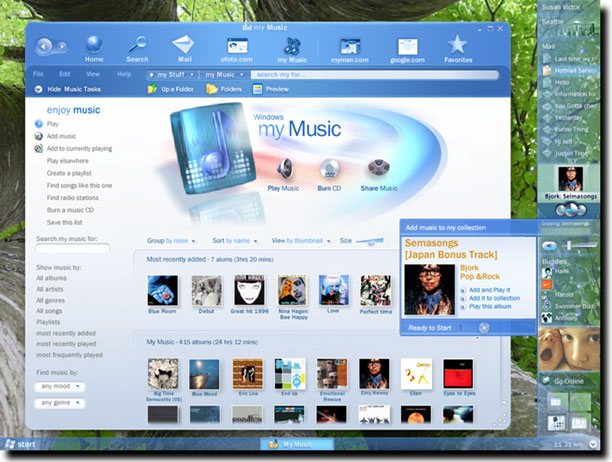
Task: Click the Forward navigation arrow
Action: (62, 47)
